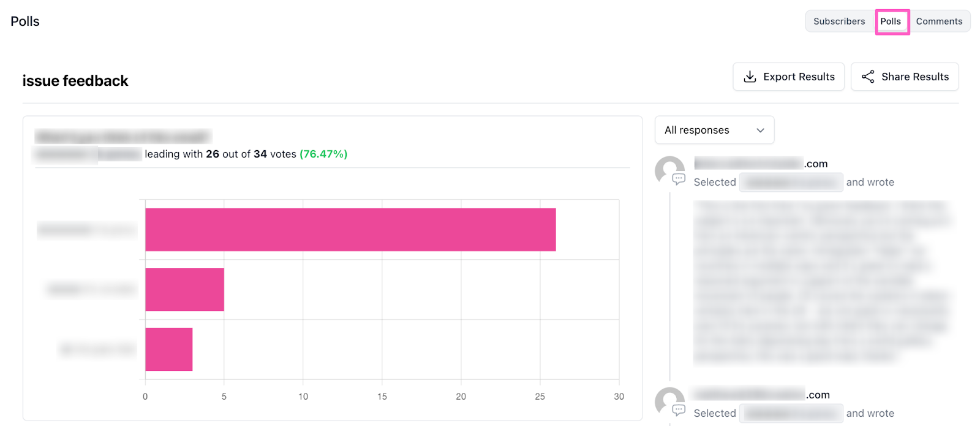Open the first respondent's email address
The width and height of the screenshot is (980, 426).
(761, 164)
